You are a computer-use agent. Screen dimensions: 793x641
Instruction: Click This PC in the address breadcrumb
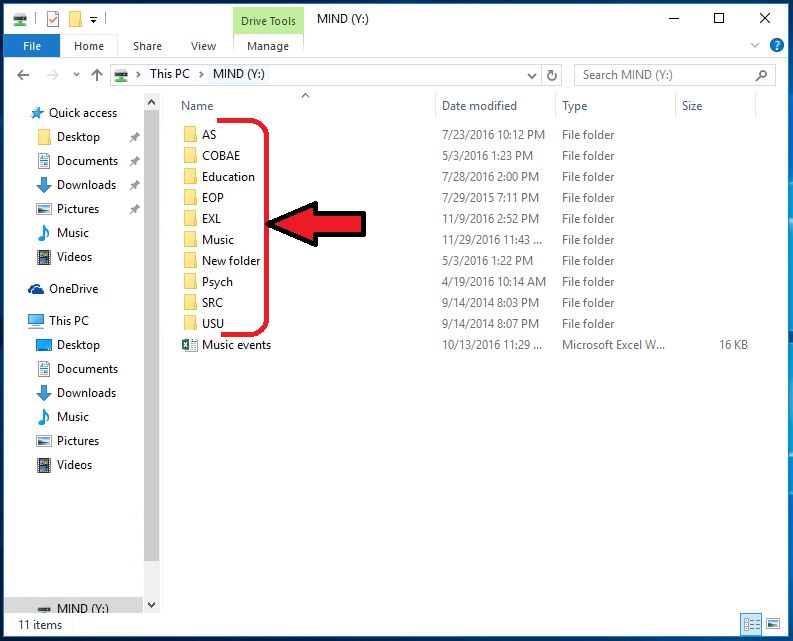pyautogui.click(x=169, y=74)
